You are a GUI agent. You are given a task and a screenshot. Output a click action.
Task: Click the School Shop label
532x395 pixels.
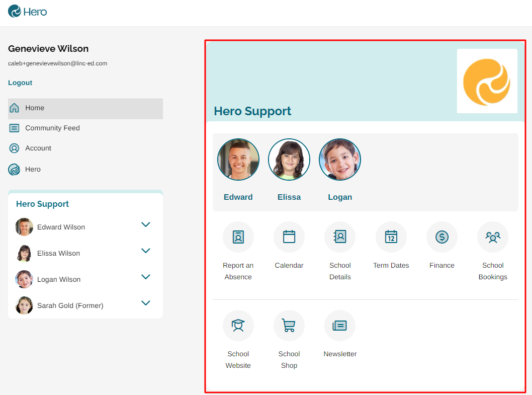(x=289, y=360)
